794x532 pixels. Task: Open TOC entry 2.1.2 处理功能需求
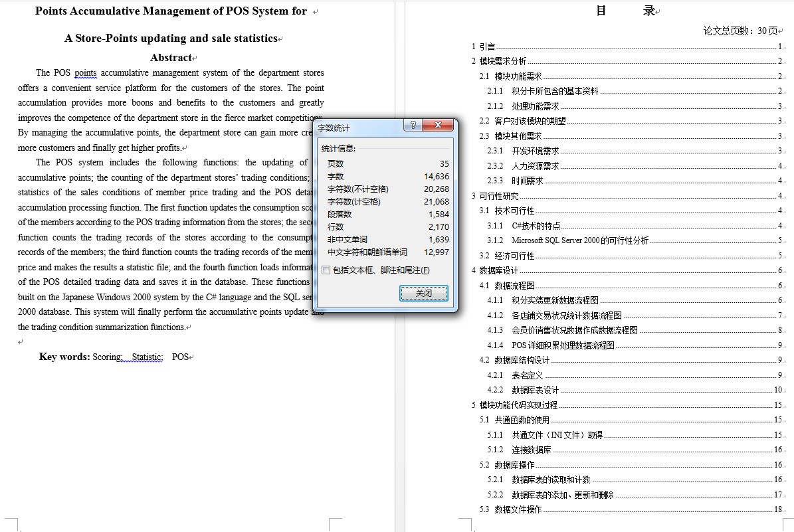pos(635,106)
